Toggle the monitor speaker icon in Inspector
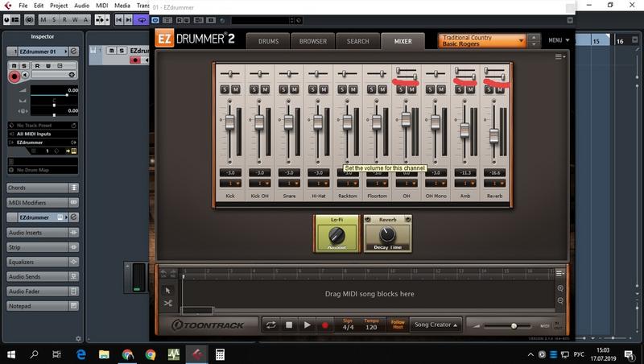The image size is (644, 364). 25,75
